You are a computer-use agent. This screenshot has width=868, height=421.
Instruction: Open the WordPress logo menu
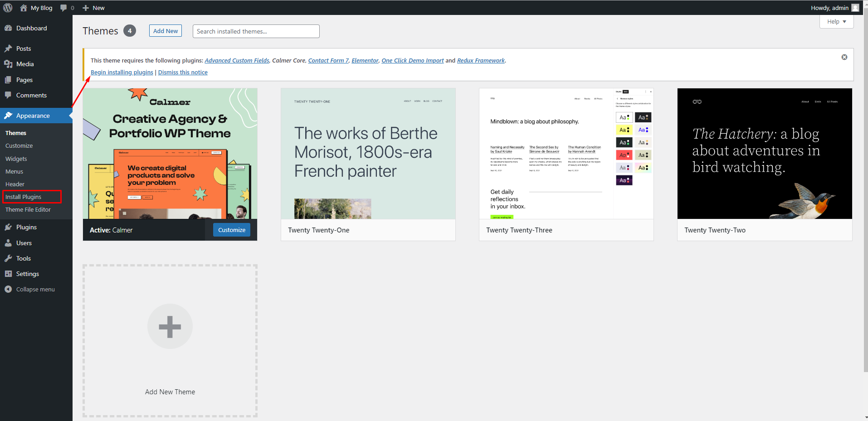click(7, 7)
